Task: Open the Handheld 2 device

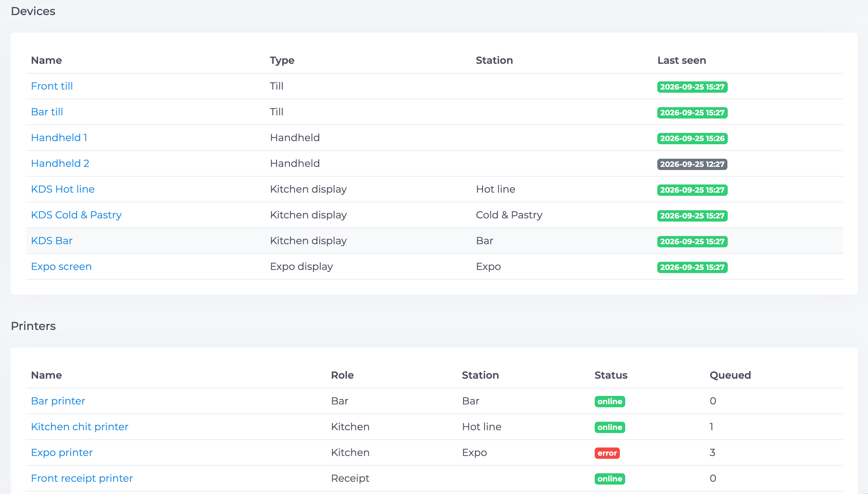Action: 60,163
